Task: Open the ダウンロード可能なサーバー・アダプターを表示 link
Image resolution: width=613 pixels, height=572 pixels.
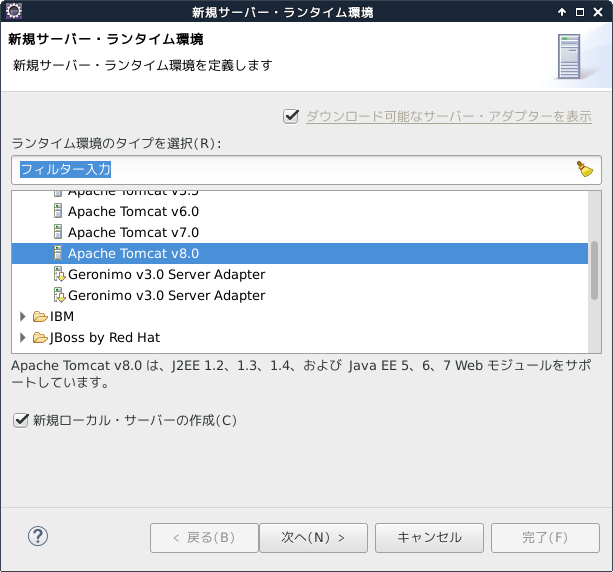Action: (x=449, y=117)
